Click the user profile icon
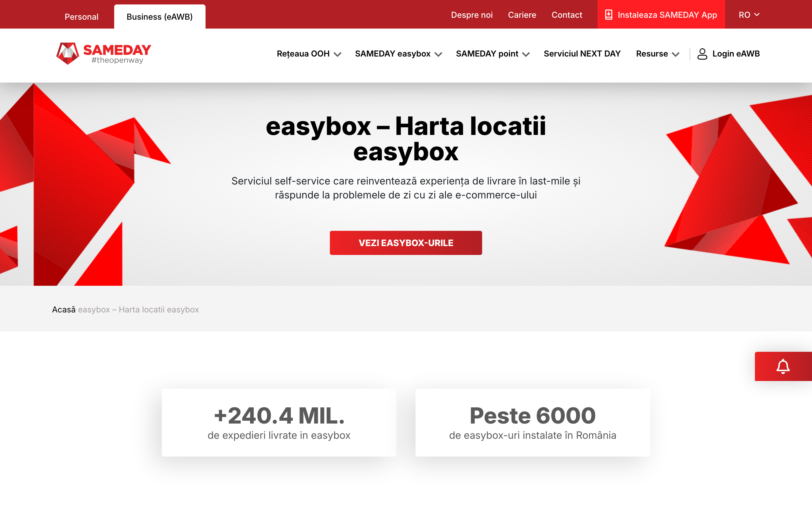The image size is (812, 508). pos(702,54)
